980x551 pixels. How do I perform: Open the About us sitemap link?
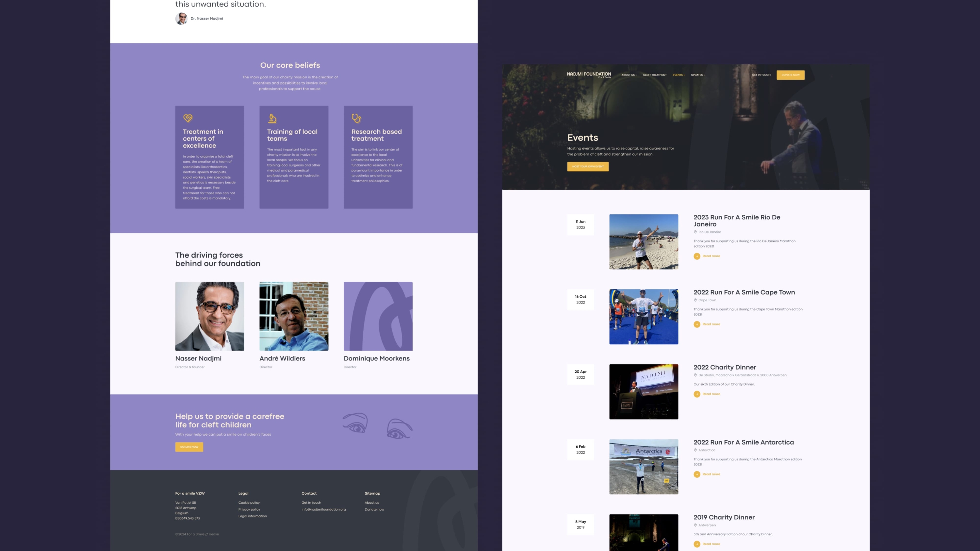pyautogui.click(x=372, y=503)
